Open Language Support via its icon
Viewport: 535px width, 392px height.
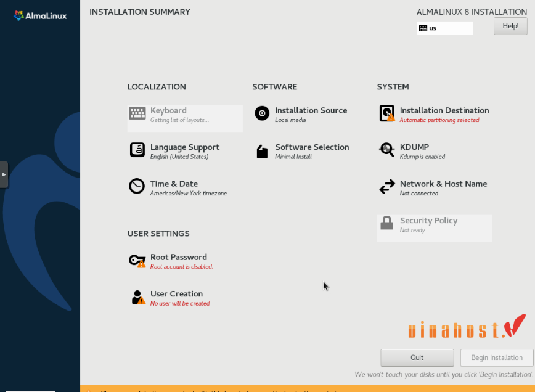point(137,150)
